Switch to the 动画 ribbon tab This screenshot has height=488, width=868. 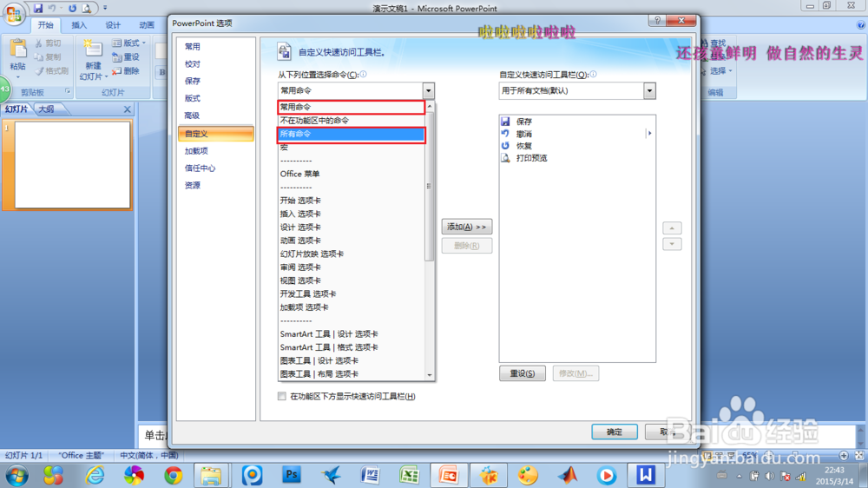[147, 25]
